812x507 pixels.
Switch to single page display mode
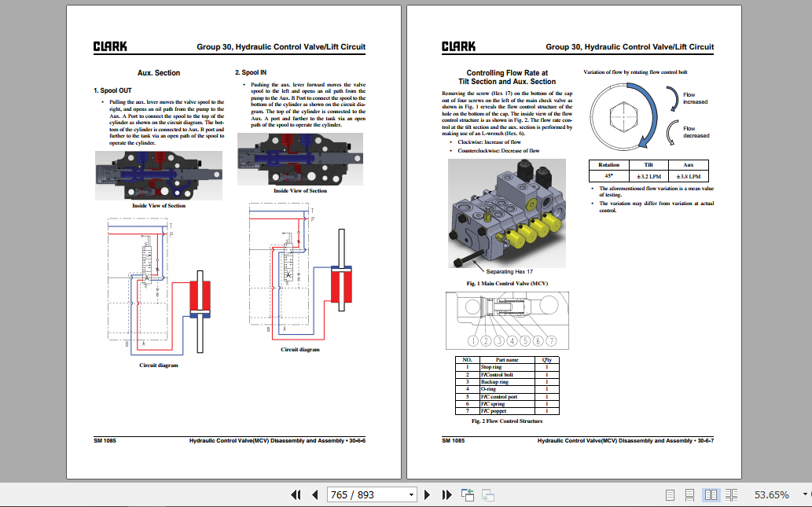point(671,494)
